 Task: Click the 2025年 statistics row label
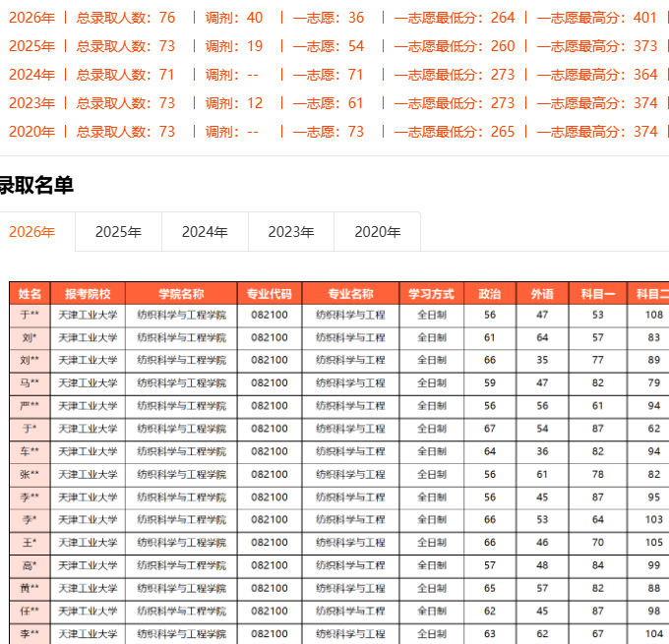[32, 46]
